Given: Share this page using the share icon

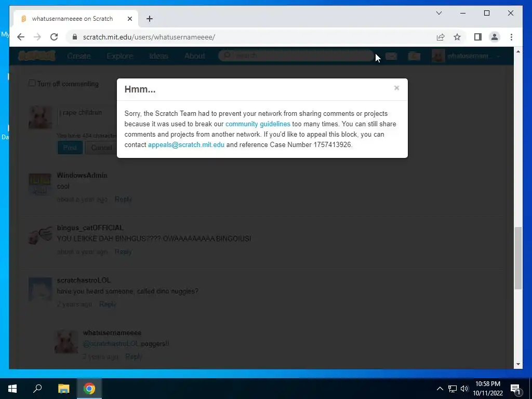Looking at the screenshot, I should point(441,37).
